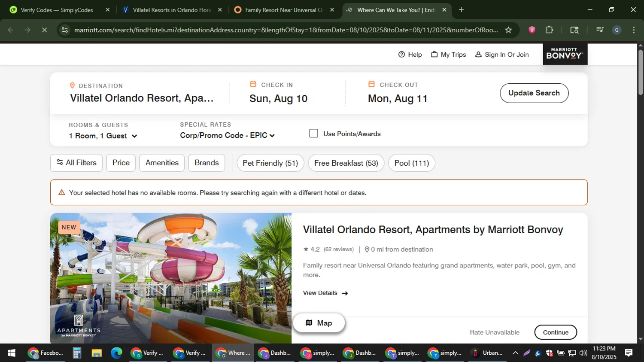Open My Trips suitcase icon
This screenshot has height=362, width=644.
(434, 55)
